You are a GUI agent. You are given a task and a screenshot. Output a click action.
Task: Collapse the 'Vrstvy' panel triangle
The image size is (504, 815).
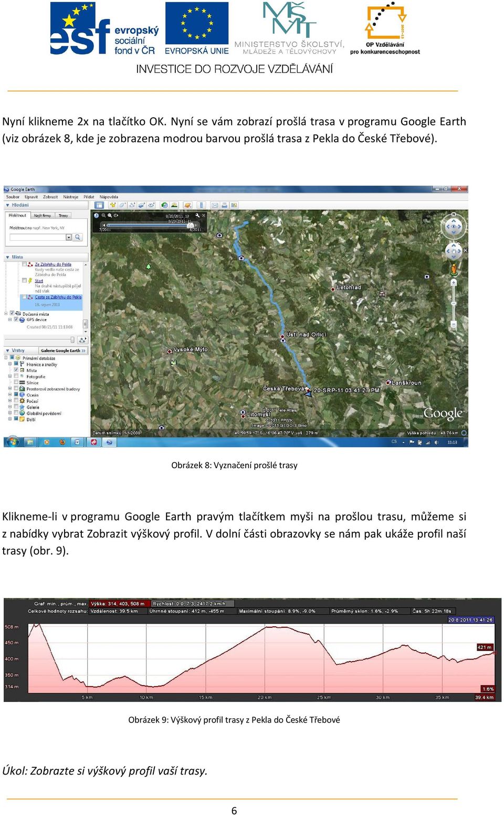[x=7, y=350]
